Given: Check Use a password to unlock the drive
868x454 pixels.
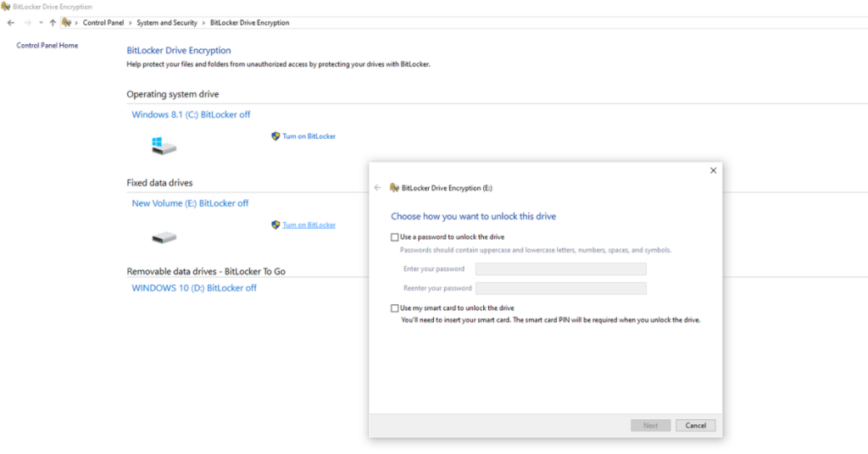Looking at the screenshot, I should pos(395,237).
